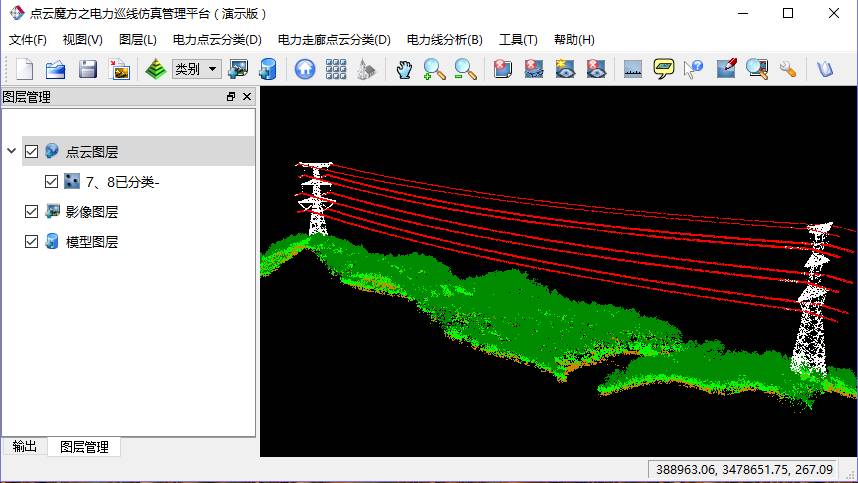Viewport: 858px width, 483px height.
Task: Select the pan hand tool
Action: 403,69
